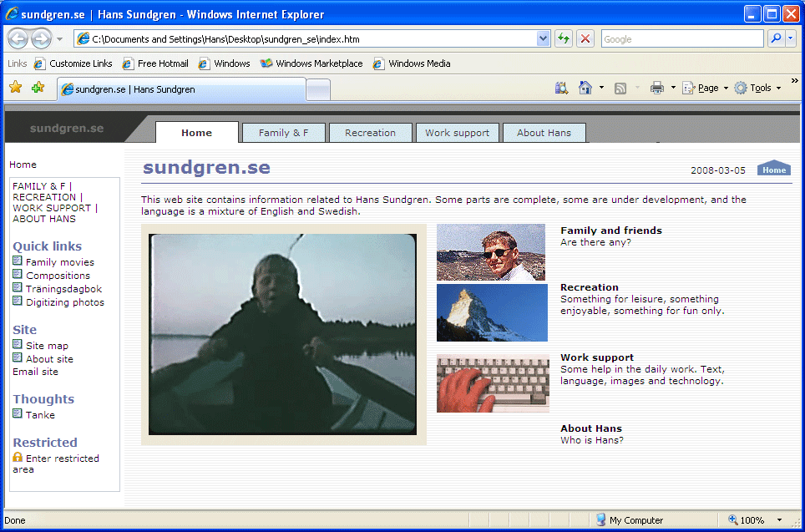805x532 pixels.
Task: Click the Research toolbar icon
Action: point(562,88)
